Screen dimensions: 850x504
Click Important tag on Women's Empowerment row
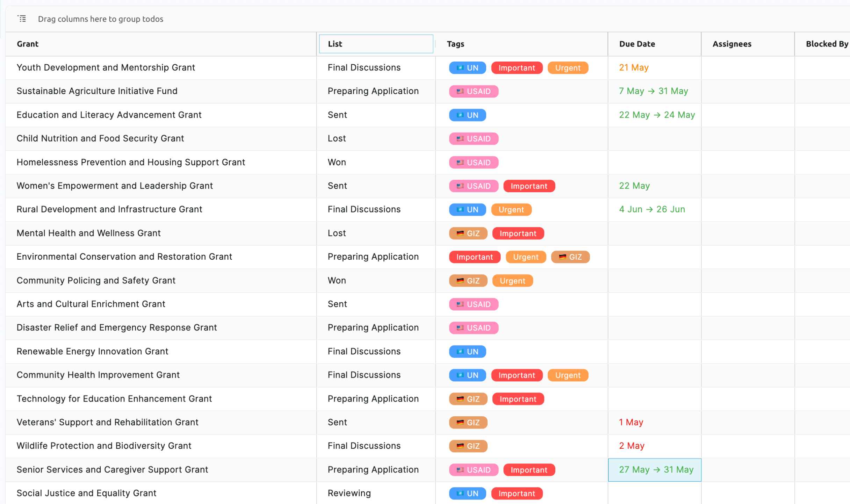click(x=529, y=186)
